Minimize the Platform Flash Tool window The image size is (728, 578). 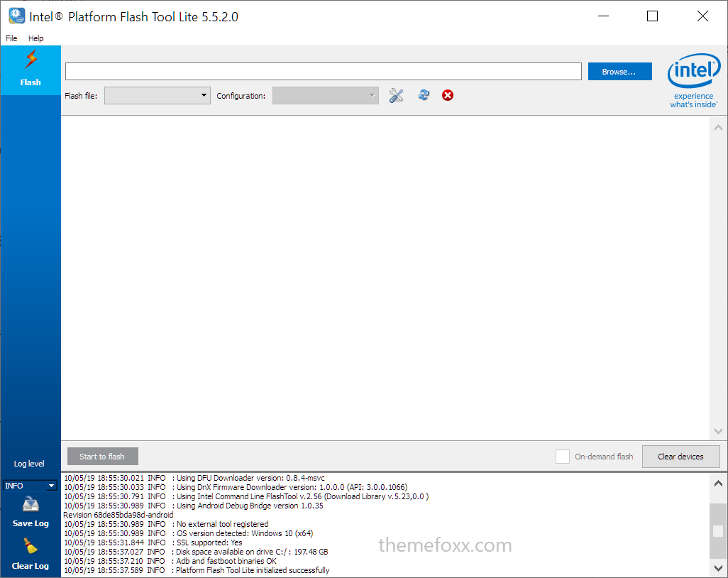click(x=603, y=16)
